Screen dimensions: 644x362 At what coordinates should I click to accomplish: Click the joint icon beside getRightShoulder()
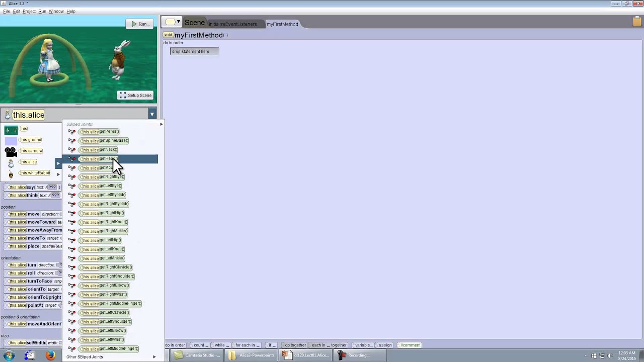click(72, 277)
